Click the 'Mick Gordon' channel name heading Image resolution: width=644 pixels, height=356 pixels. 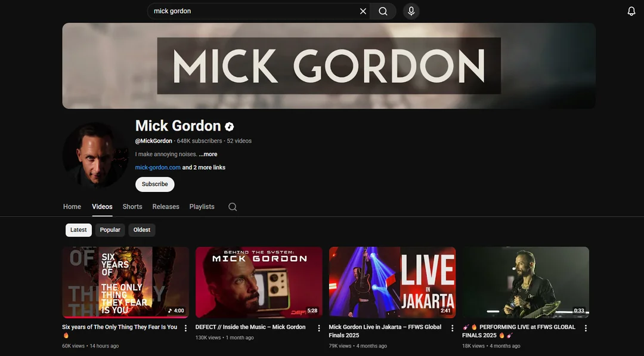pos(178,126)
